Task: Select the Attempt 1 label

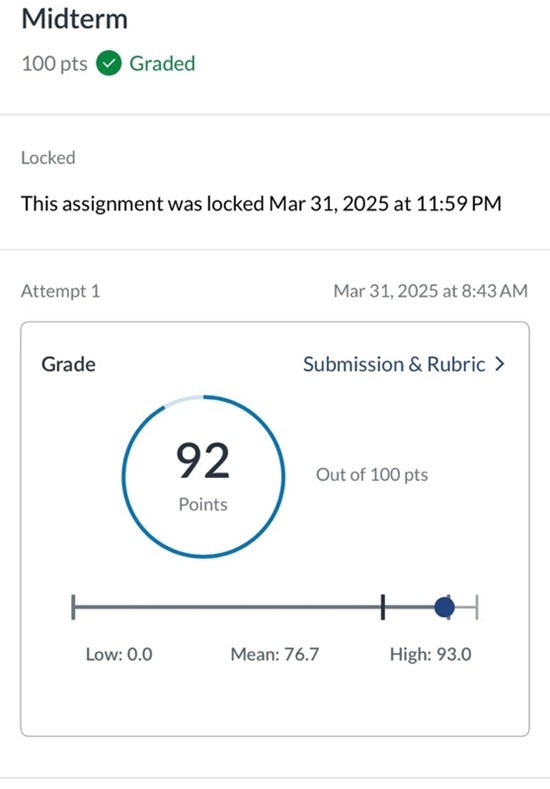Action: [60, 291]
